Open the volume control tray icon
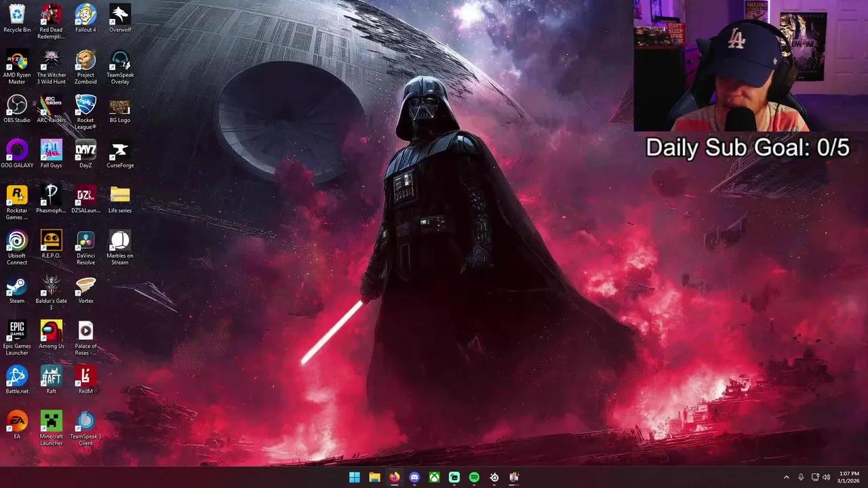868x488 pixels. [826, 477]
